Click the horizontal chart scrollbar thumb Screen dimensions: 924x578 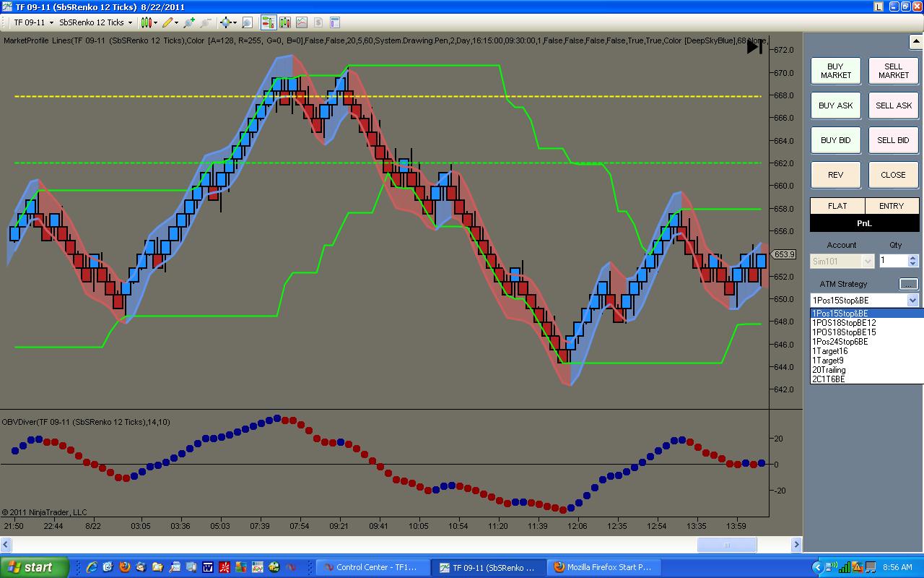click(727, 545)
